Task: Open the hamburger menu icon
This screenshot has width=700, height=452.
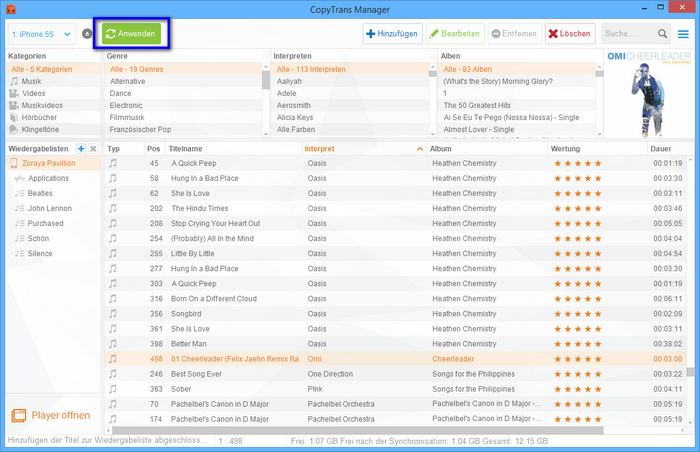Action: pos(683,34)
